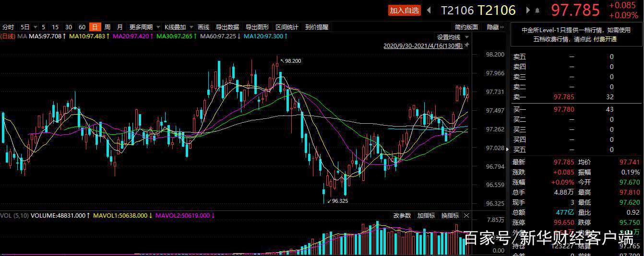644x256 pixels.
Task: Collapse the right quote panel via side arrow
Action: (x=508, y=150)
